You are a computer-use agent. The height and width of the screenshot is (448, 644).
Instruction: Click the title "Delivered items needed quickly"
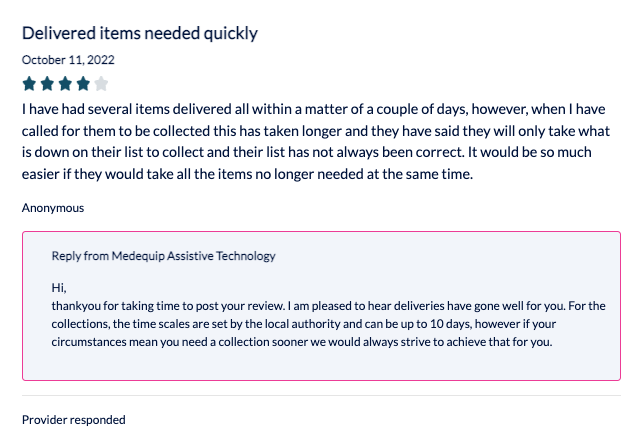[x=140, y=33]
